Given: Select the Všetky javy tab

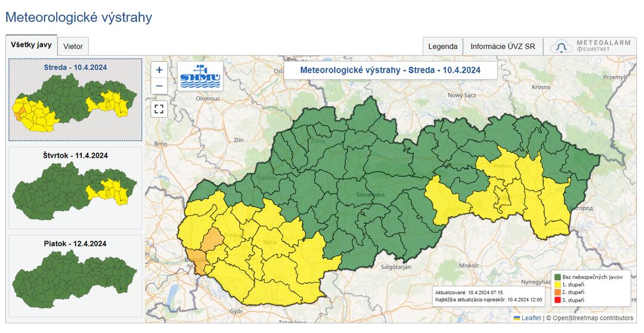Looking at the screenshot, I should pos(32,45).
